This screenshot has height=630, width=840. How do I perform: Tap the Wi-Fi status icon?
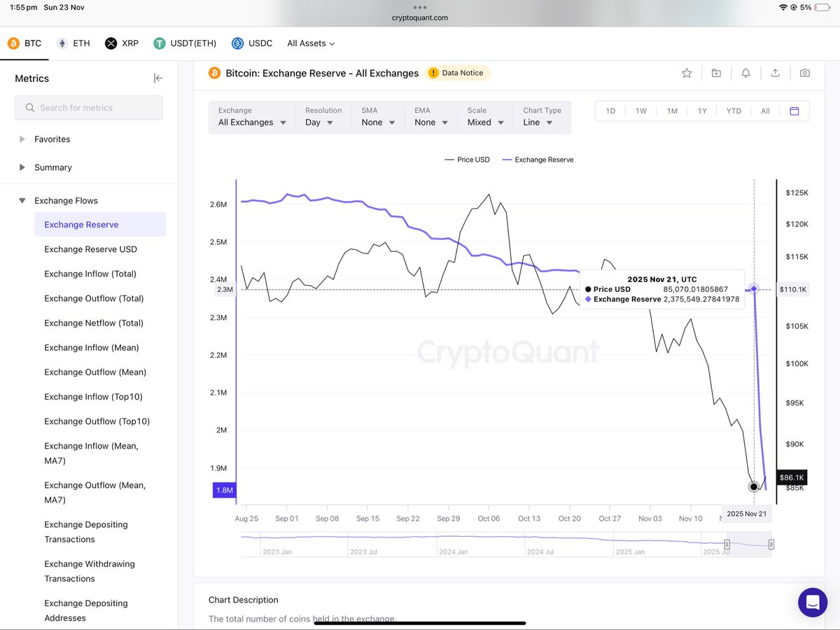click(783, 7)
